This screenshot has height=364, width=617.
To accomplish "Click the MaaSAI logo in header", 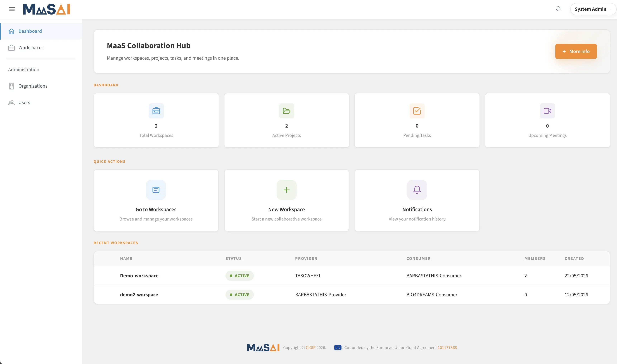I will pos(47,9).
